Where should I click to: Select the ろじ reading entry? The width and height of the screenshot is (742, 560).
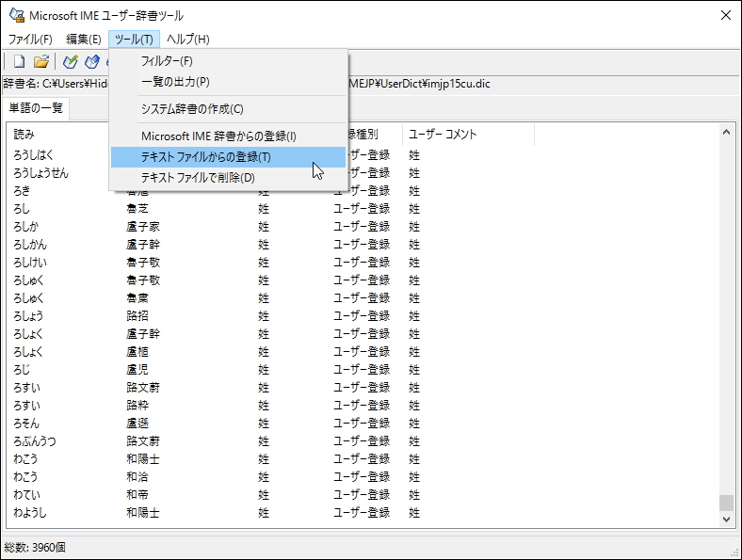22,369
